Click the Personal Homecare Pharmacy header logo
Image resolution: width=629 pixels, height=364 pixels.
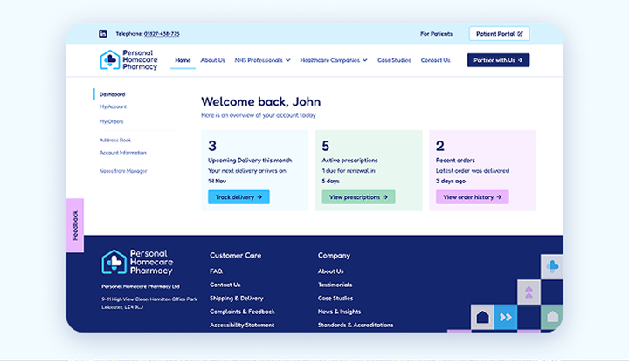(x=128, y=59)
